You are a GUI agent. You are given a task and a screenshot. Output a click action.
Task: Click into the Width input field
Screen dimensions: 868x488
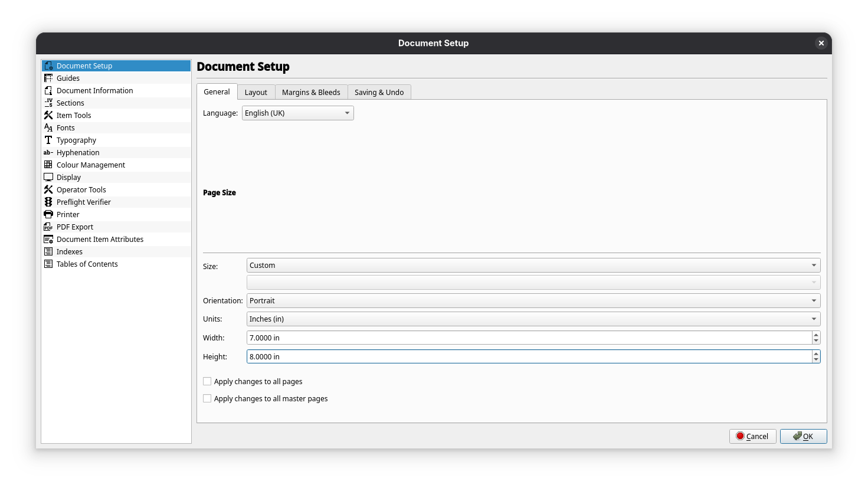click(529, 338)
